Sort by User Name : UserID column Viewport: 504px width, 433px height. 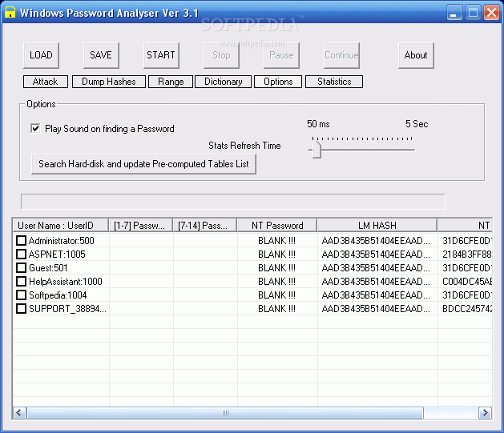click(60, 226)
